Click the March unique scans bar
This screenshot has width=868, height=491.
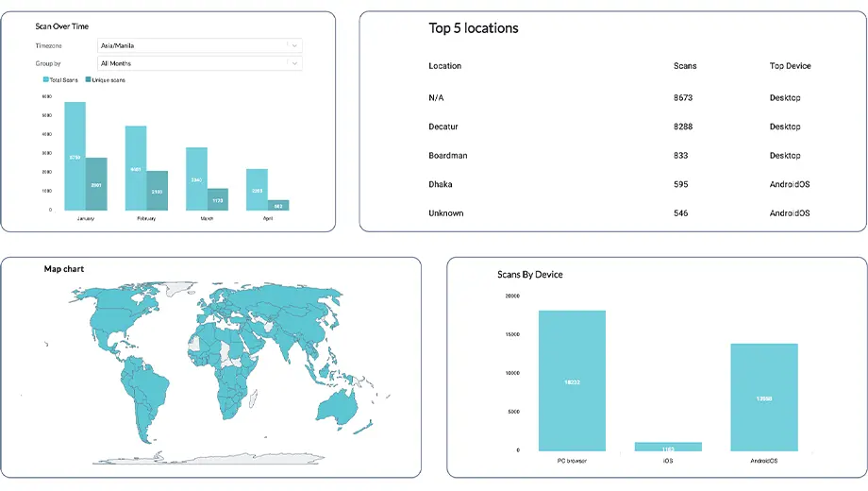tap(218, 199)
